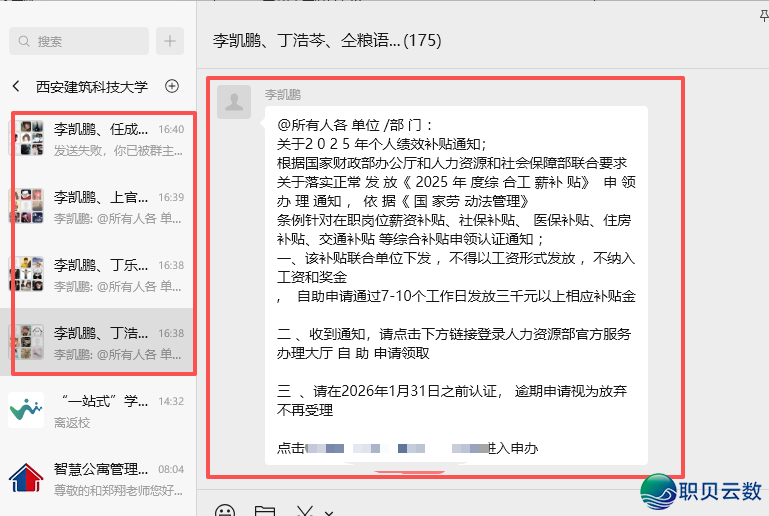Select the 李凯鹏、丁乐 group conversation
The image size is (769, 516).
(x=100, y=275)
